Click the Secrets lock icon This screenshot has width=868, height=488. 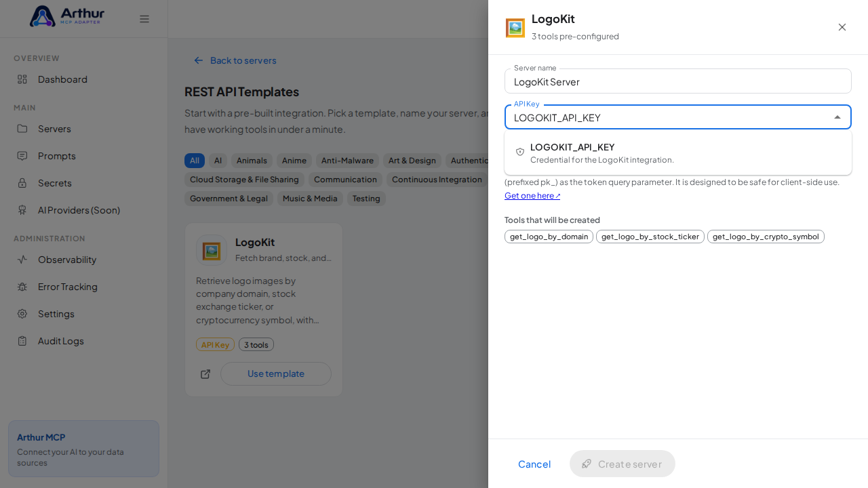click(x=22, y=183)
